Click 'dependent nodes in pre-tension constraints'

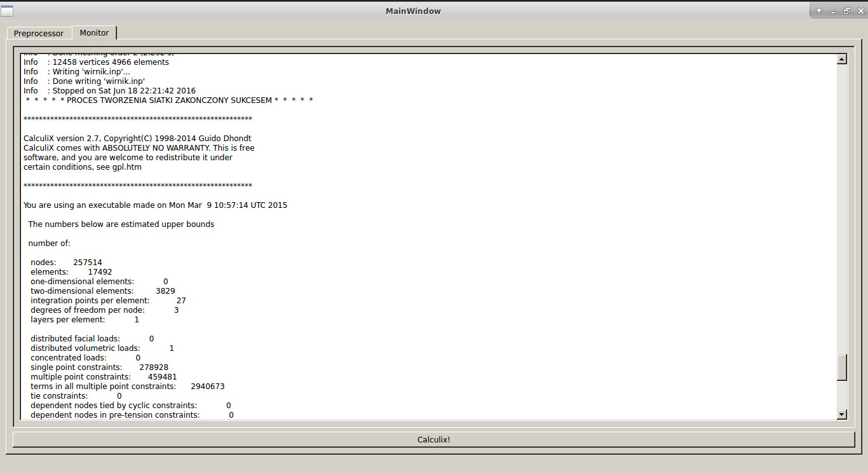[132, 415]
